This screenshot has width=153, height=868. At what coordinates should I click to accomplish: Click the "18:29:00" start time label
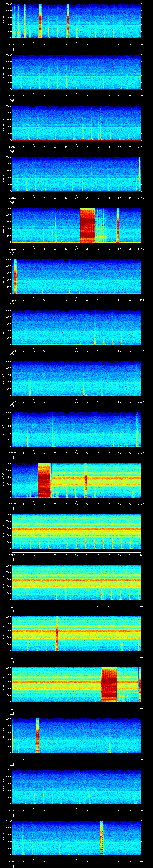12,402
